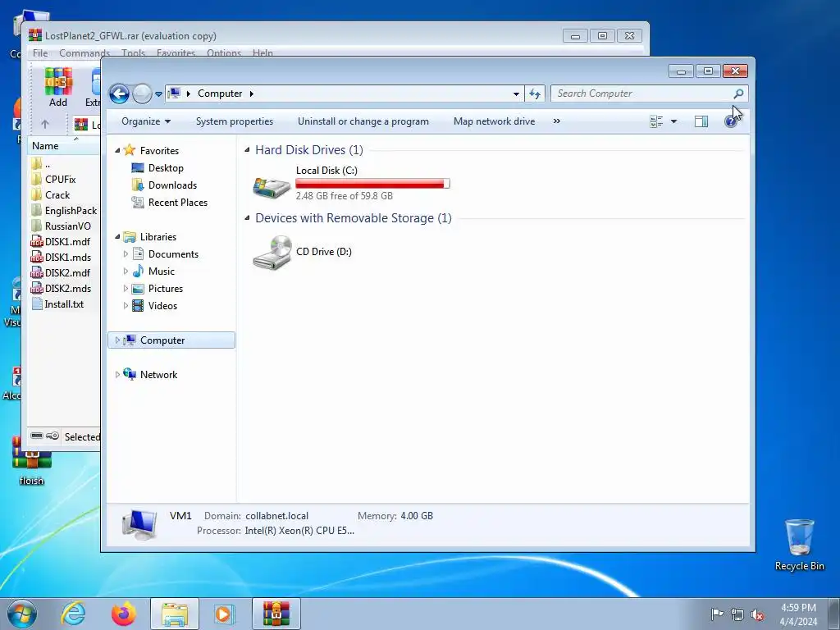840x630 pixels.
Task: Open the view options dropdown arrow
Action: (x=674, y=121)
